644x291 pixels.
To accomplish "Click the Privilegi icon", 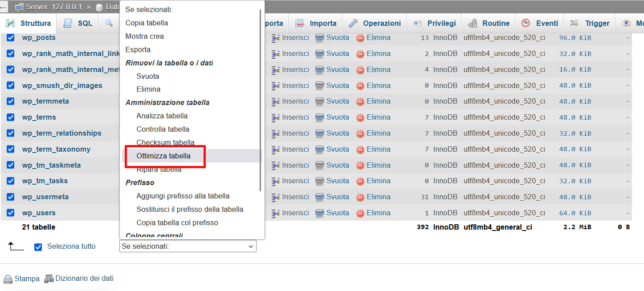I will (417, 23).
